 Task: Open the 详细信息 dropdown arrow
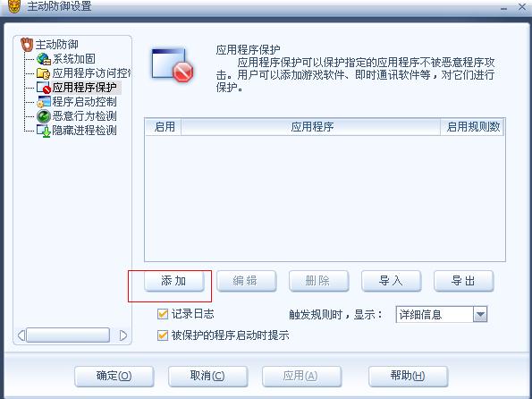[x=480, y=314]
